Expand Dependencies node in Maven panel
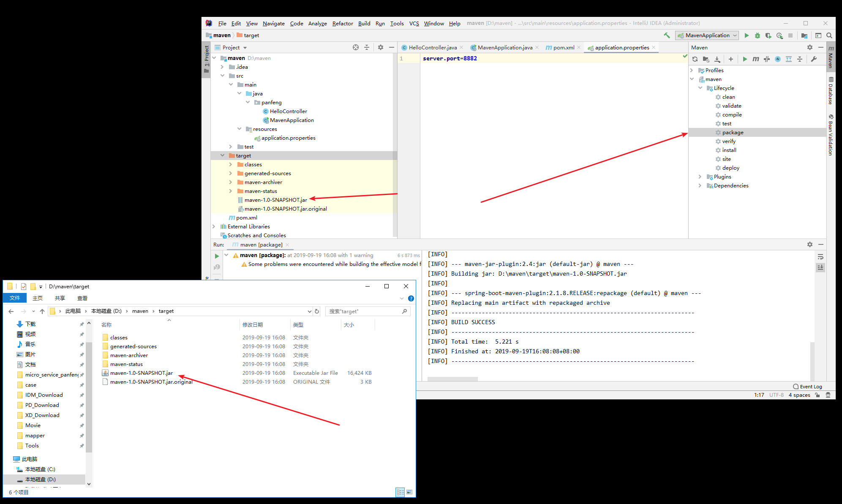 tap(700, 185)
